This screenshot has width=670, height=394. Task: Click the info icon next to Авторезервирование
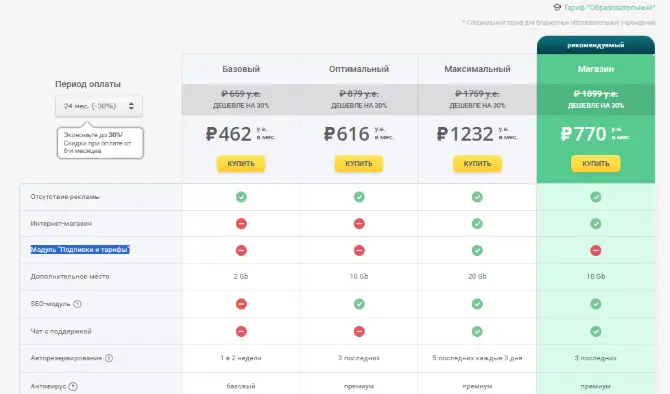coord(109,358)
